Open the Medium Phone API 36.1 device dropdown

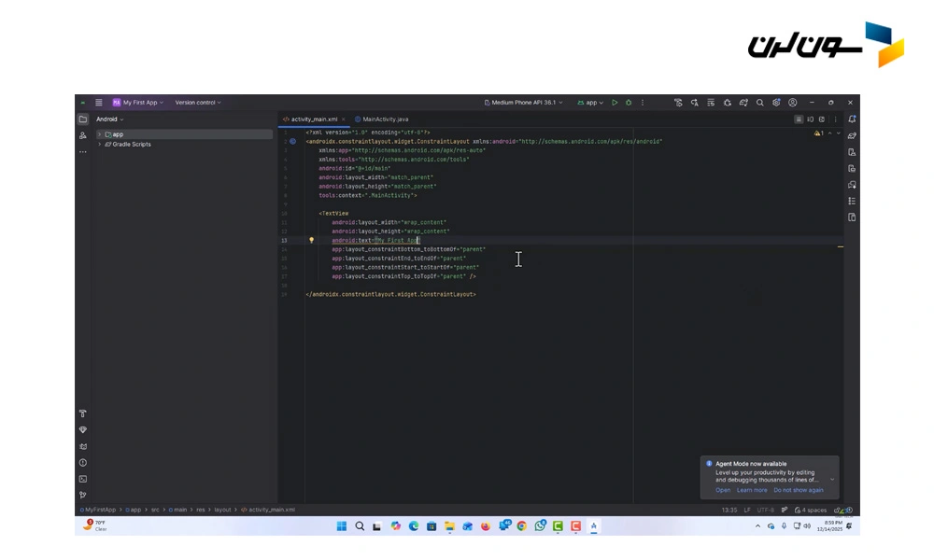point(523,103)
